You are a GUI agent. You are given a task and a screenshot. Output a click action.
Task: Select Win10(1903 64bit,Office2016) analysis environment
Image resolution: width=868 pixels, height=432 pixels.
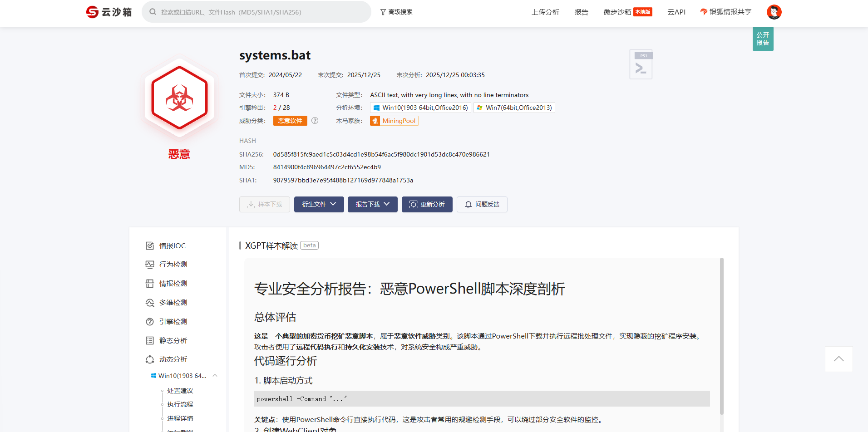click(x=420, y=108)
